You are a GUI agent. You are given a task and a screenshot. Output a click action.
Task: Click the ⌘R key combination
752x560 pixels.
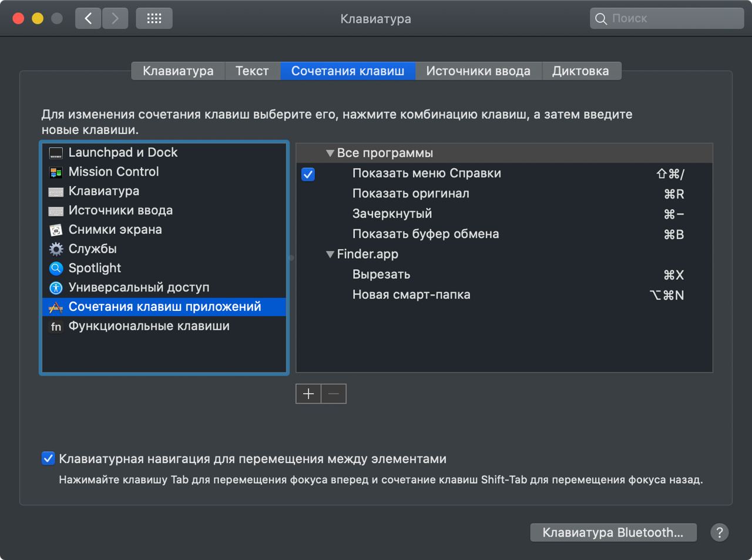[674, 195]
